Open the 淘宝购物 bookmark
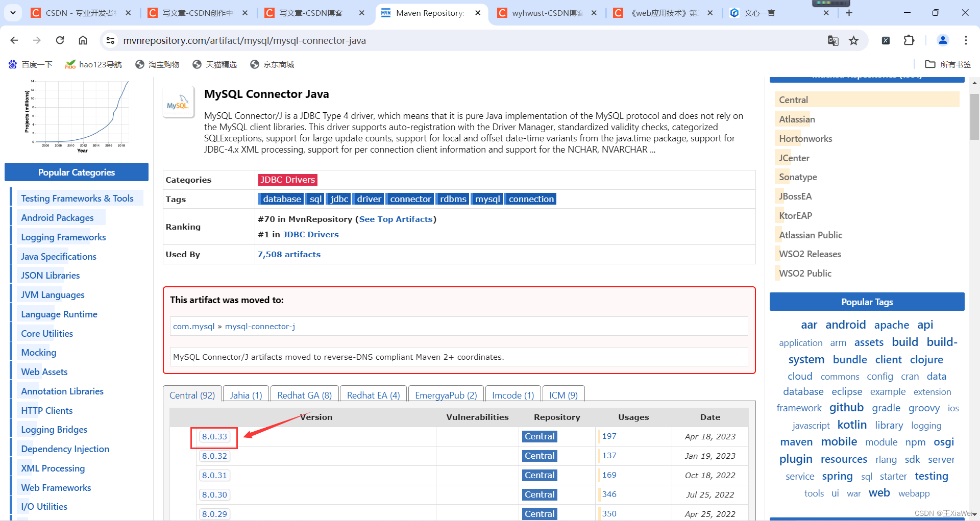Viewport: 980px width, 521px height. (x=157, y=64)
